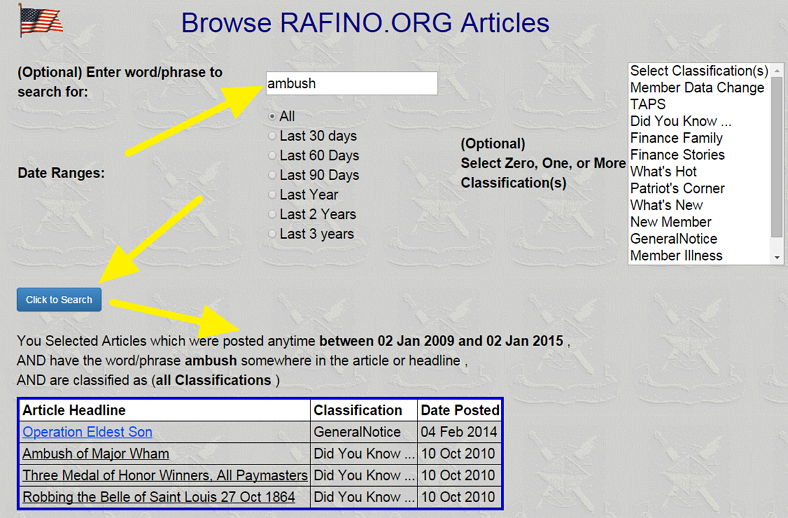Open 'Three Medal of Honor Winners, All Paymasters'

(165, 475)
